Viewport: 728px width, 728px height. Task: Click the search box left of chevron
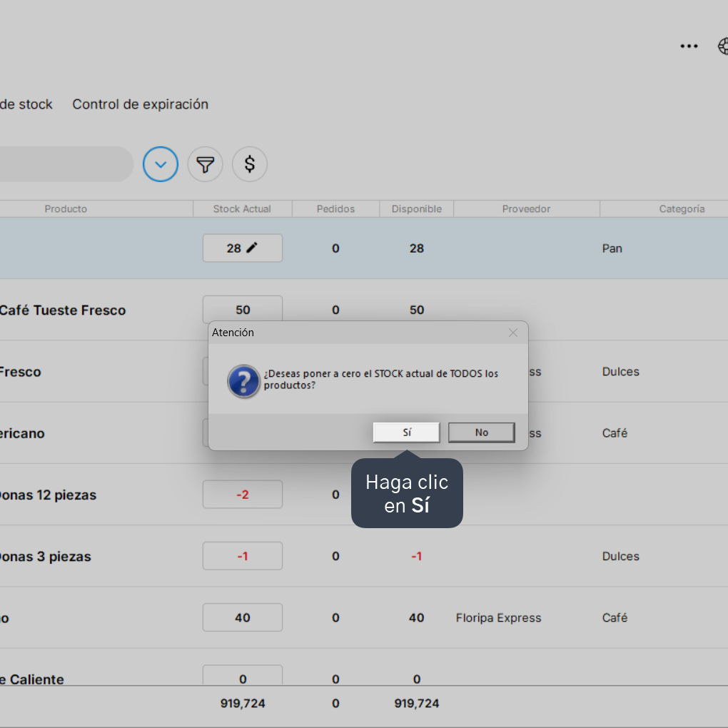pos(66,164)
